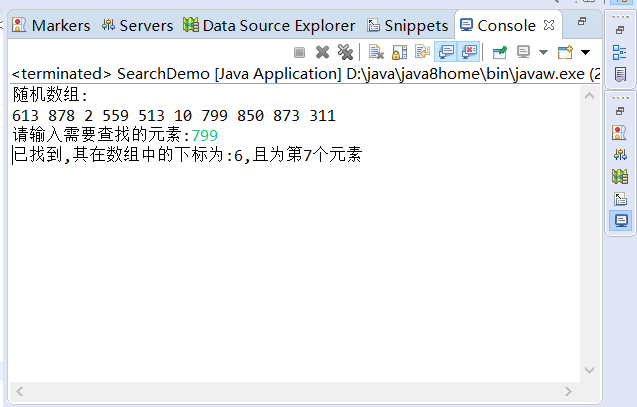
Task: Show the Snippets tab
Action: point(407,26)
